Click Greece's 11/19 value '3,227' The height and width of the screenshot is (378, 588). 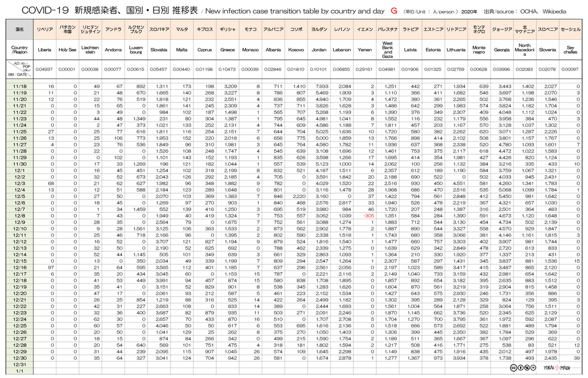(x=230, y=92)
